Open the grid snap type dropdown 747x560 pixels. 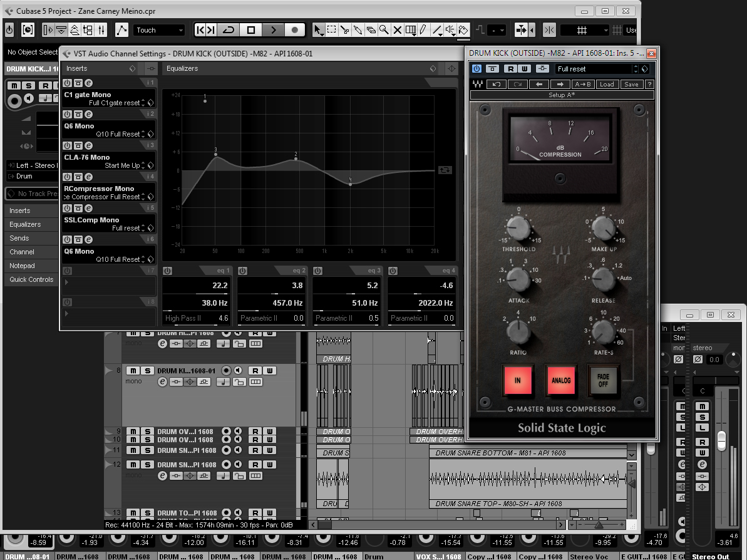coord(585,30)
